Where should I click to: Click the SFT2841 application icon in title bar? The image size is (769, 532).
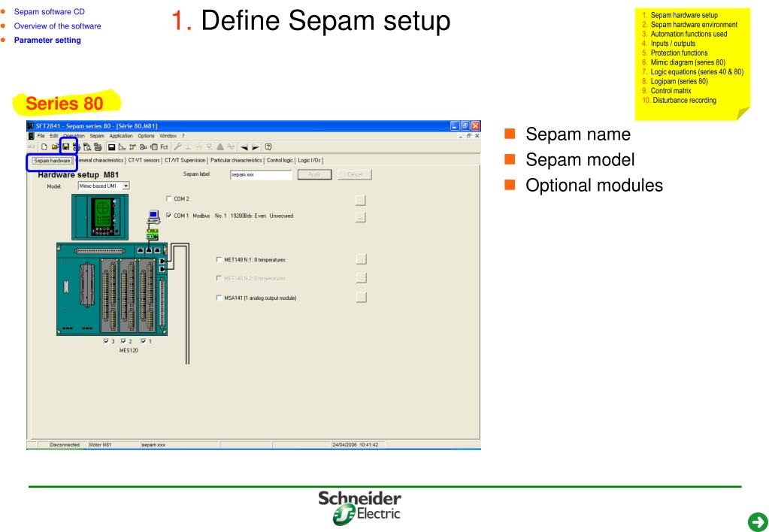(30, 126)
